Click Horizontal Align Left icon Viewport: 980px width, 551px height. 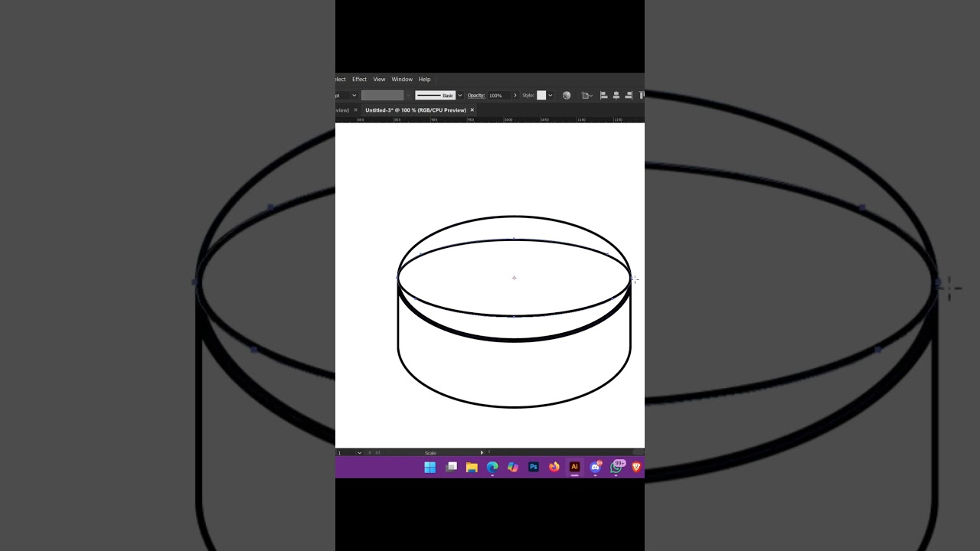point(603,96)
